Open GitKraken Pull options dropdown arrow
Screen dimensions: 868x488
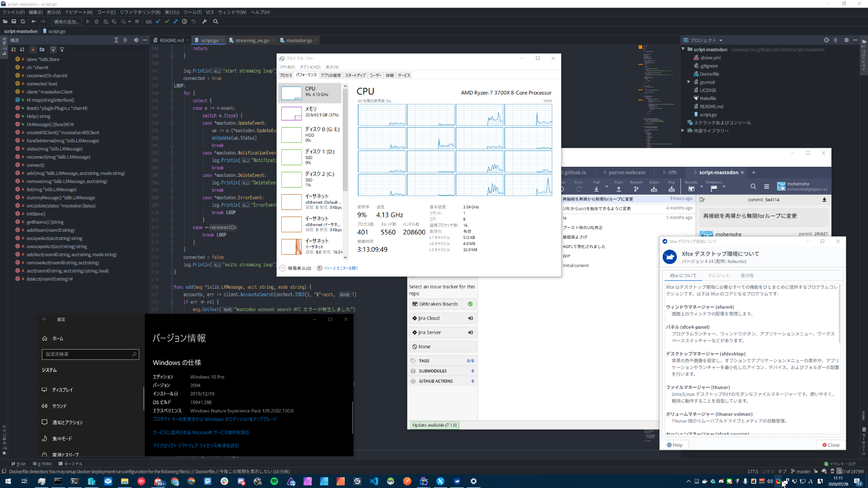606,187
